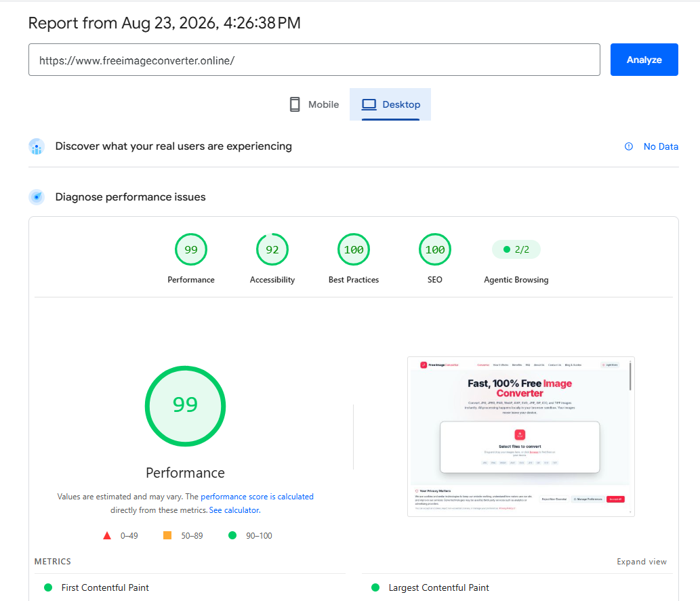Click the Accessibility category label
The height and width of the screenshot is (601, 700).
point(272,280)
